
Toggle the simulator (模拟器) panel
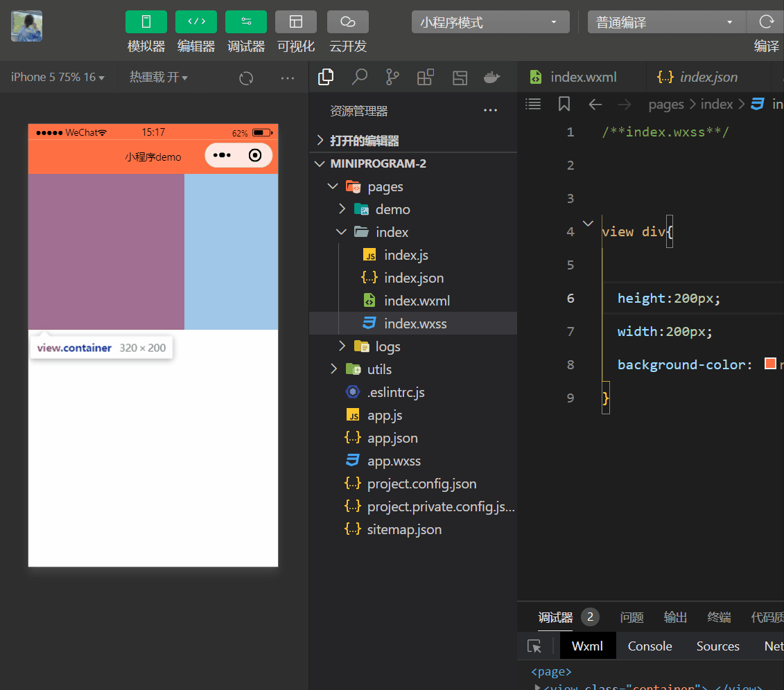coord(146,22)
